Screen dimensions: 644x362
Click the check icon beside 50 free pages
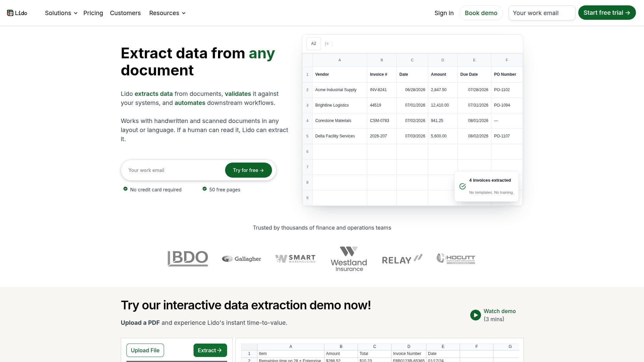click(205, 189)
